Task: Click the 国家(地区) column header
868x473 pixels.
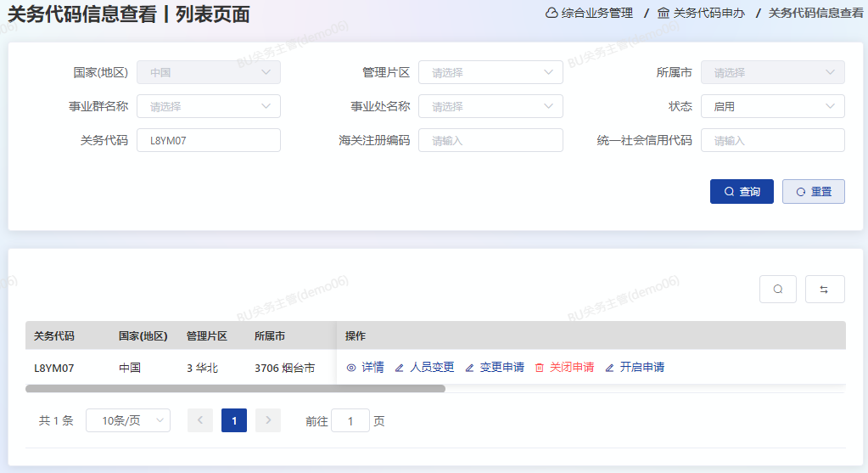Action: tap(143, 336)
